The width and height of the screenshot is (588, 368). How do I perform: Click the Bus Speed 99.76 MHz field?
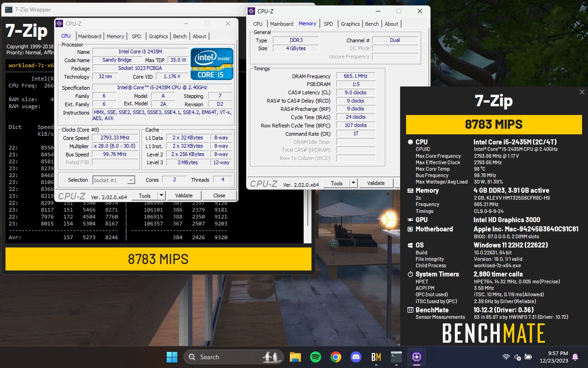115,154
